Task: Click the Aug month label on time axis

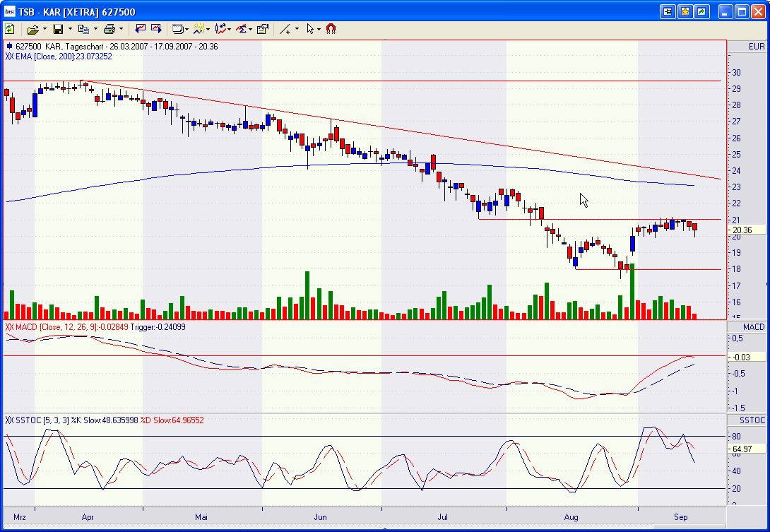Action: [x=571, y=517]
